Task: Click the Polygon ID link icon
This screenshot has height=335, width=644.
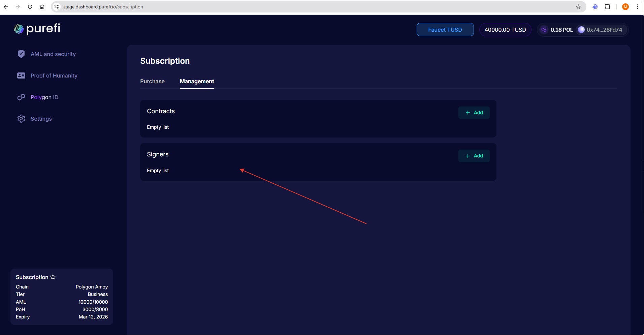Action: 21,97
